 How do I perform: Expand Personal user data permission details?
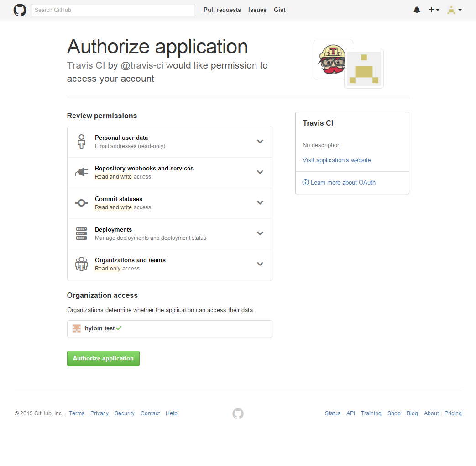pyautogui.click(x=260, y=141)
